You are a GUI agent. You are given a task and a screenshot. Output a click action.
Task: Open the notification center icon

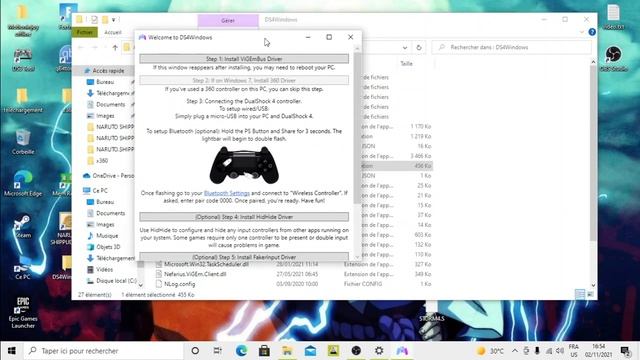click(625, 351)
